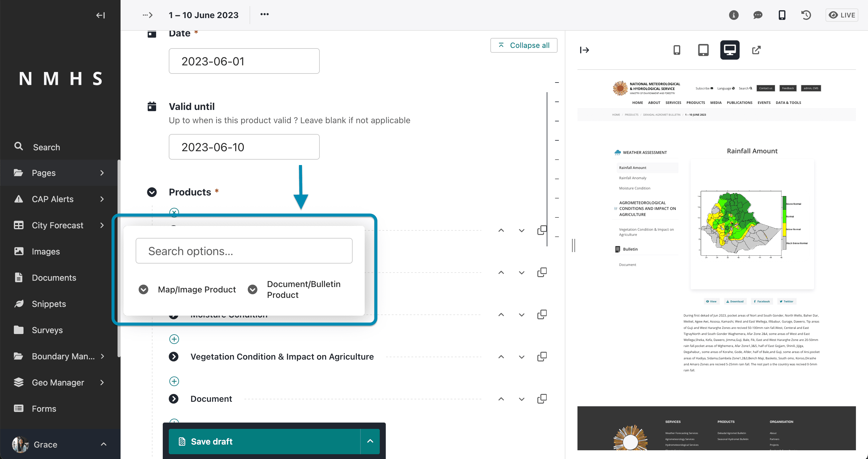The image size is (868, 459).
Task: Share on Facebook button in preview
Action: (762, 301)
